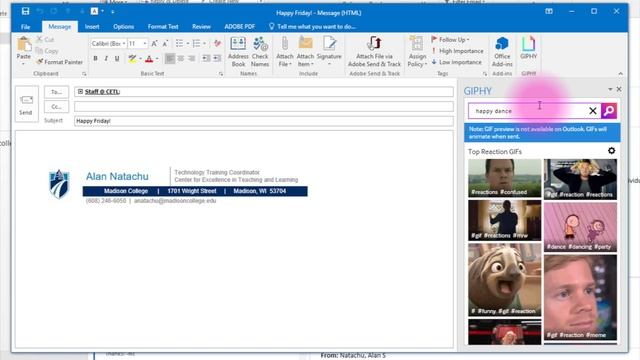Open the font size dropdown
Screen dimensions: 640x360
[144, 43]
